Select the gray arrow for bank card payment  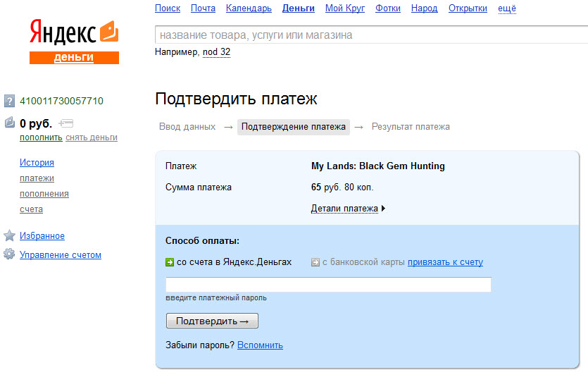click(x=315, y=262)
